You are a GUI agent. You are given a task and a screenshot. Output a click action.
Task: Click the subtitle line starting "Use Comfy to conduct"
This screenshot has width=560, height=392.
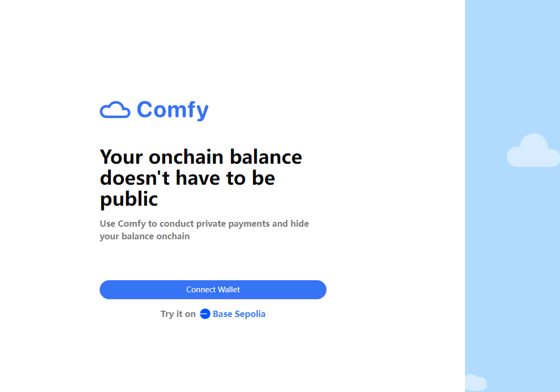(204, 224)
